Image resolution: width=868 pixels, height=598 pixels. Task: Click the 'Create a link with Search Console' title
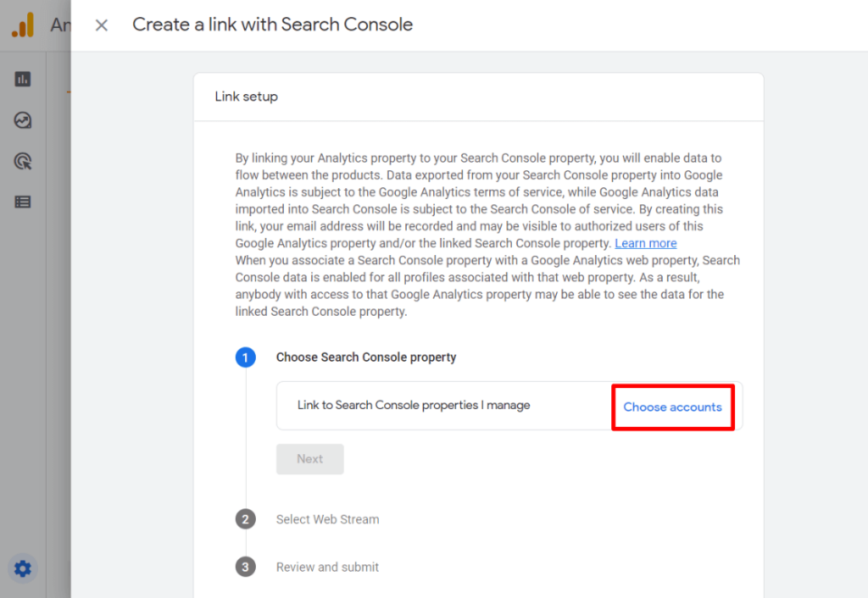click(272, 25)
